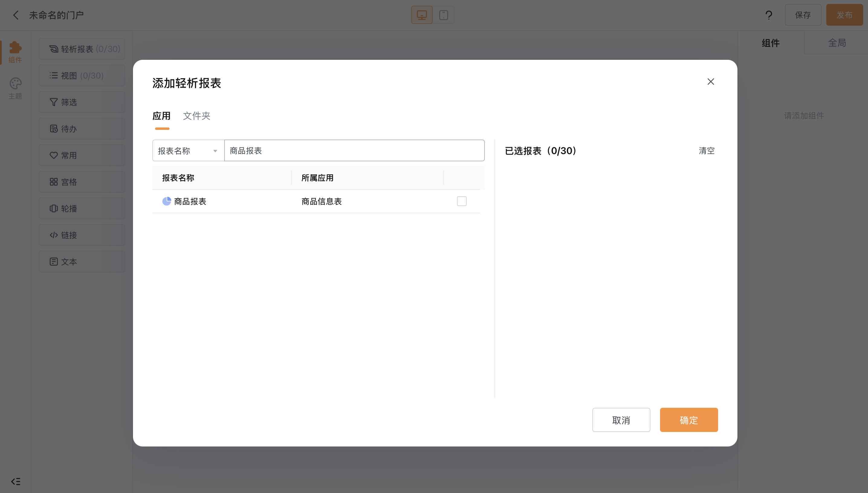Close the 添加轻析报表 dialog

coord(711,82)
